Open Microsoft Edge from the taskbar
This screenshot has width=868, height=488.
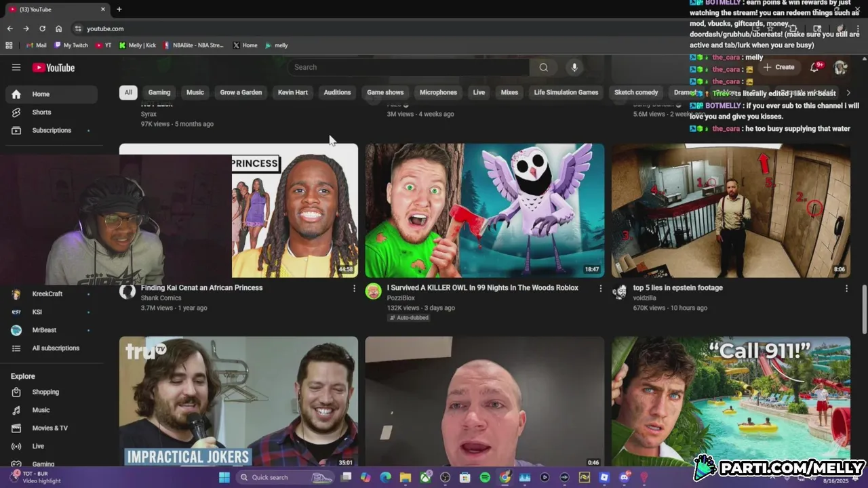click(x=385, y=477)
